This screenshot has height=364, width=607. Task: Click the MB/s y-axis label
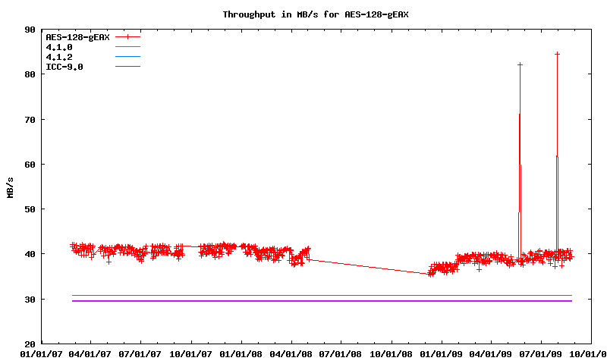(10, 187)
